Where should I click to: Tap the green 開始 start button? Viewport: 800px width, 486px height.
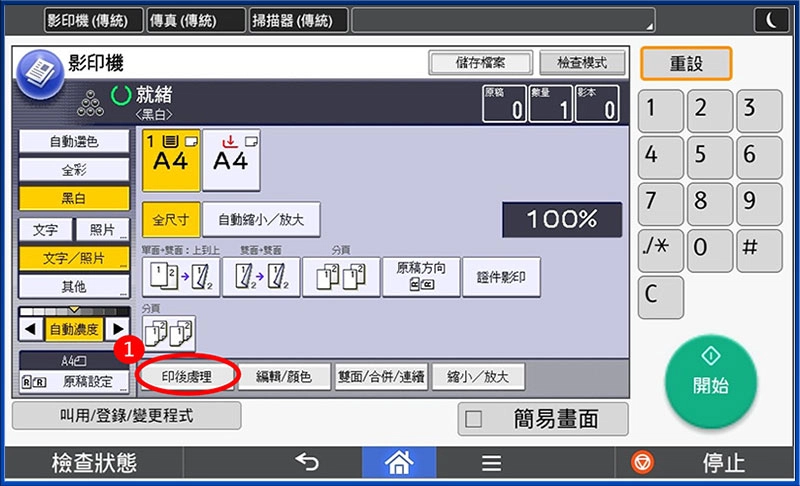pos(711,381)
